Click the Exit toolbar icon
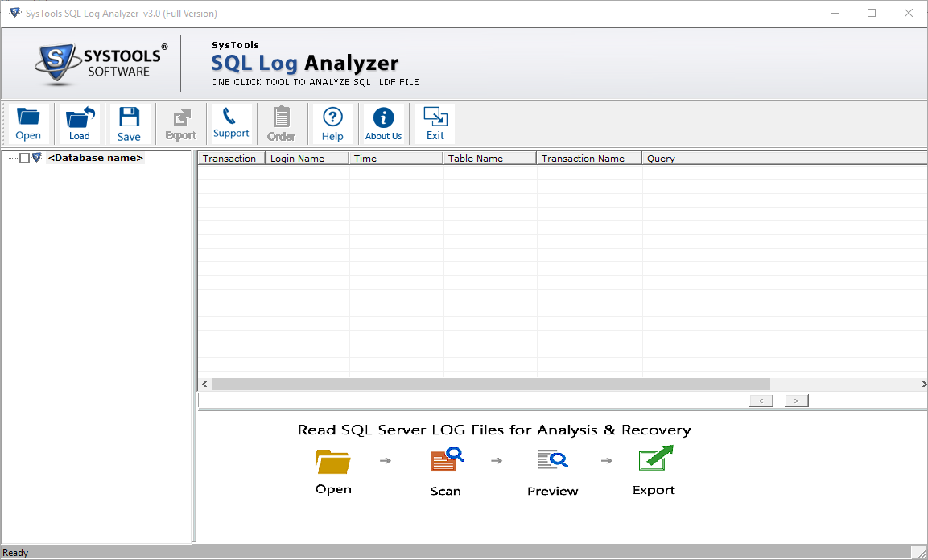The height and width of the screenshot is (560, 928). click(x=435, y=124)
